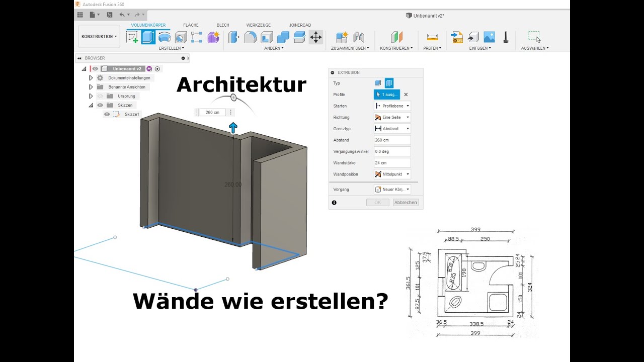Click the Abstand 260 cm field
Image resolution: width=644 pixels, height=362 pixels.
tap(392, 140)
